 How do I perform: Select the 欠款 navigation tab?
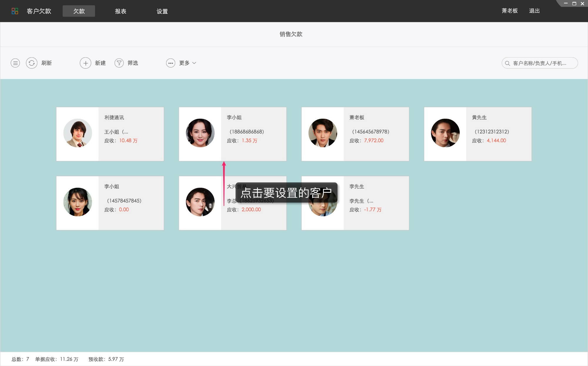click(78, 11)
